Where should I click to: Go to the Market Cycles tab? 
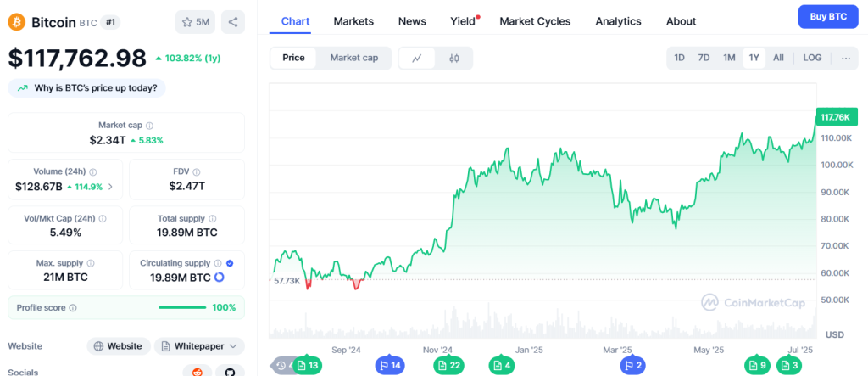click(x=535, y=21)
